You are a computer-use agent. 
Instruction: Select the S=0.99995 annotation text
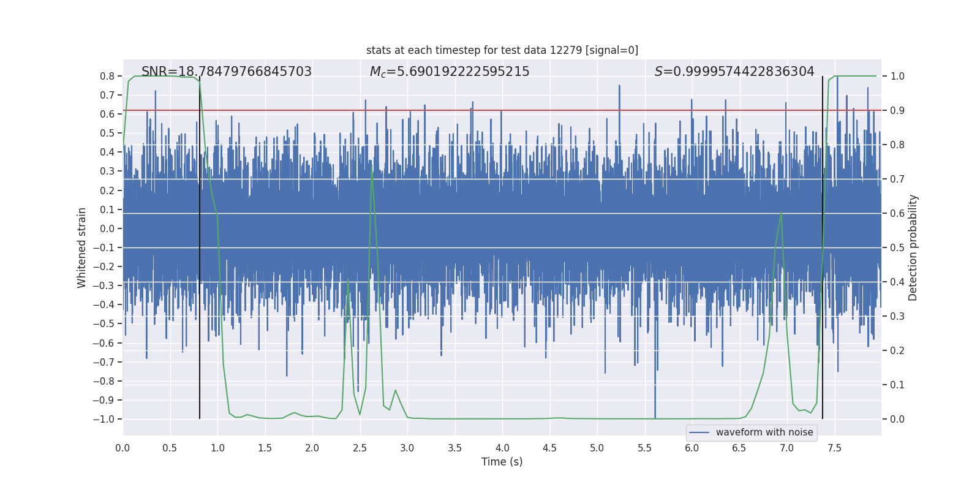[x=734, y=72]
